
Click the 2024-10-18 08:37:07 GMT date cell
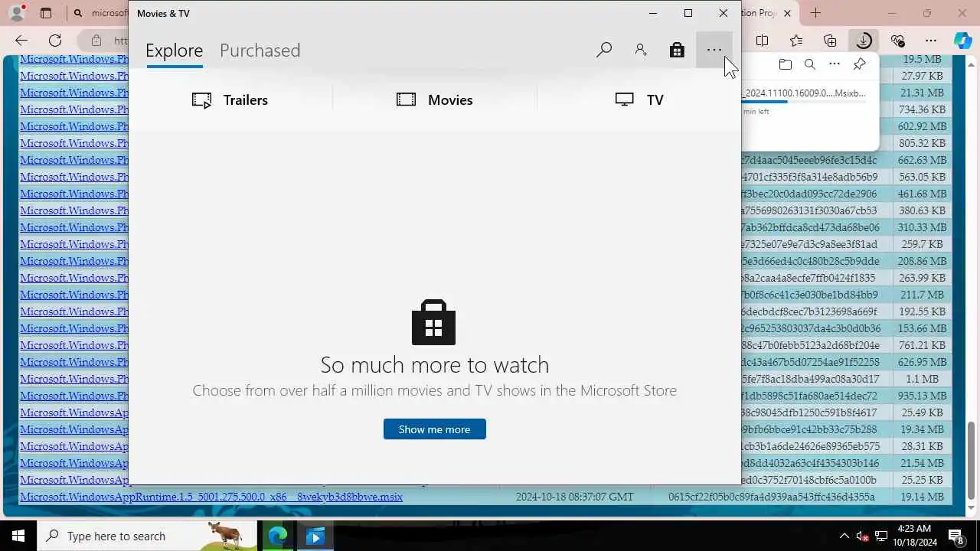pyautogui.click(x=574, y=497)
